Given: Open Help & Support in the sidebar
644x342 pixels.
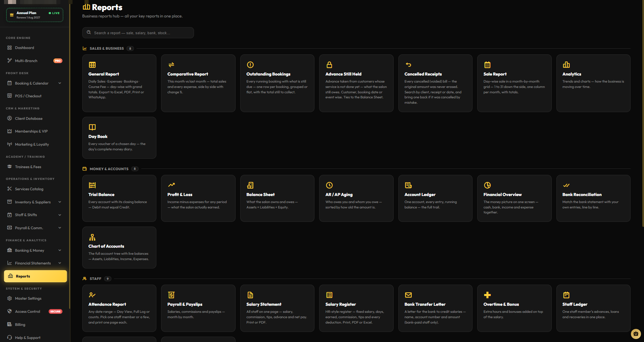Looking at the screenshot, I should pyautogui.click(x=35, y=338).
